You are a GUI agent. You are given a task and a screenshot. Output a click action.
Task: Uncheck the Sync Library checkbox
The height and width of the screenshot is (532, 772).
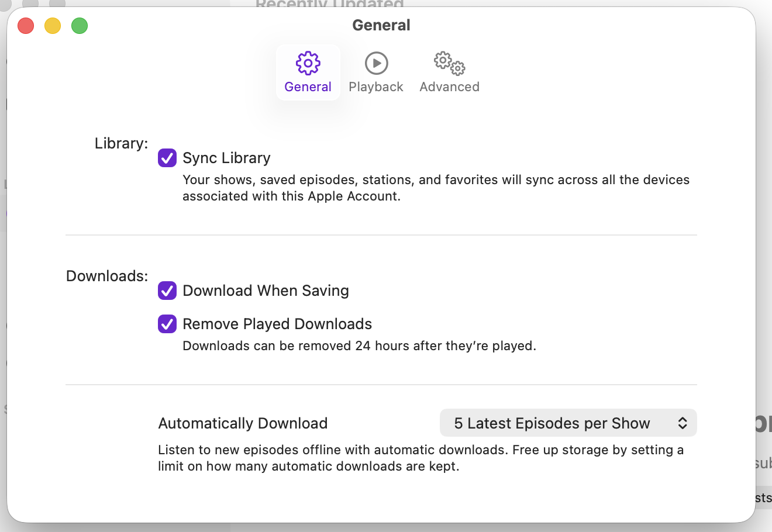pos(167,158)
